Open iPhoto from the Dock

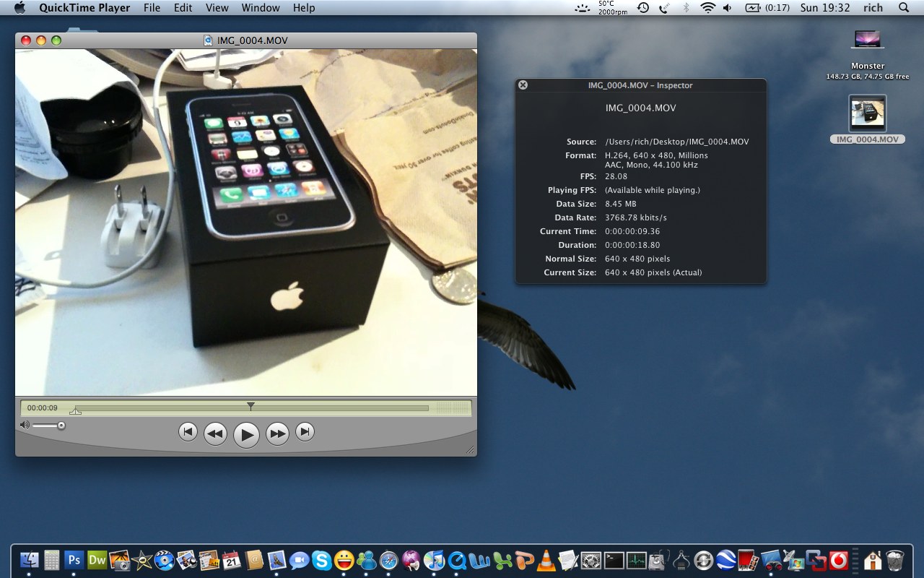[x=119, y=560]
